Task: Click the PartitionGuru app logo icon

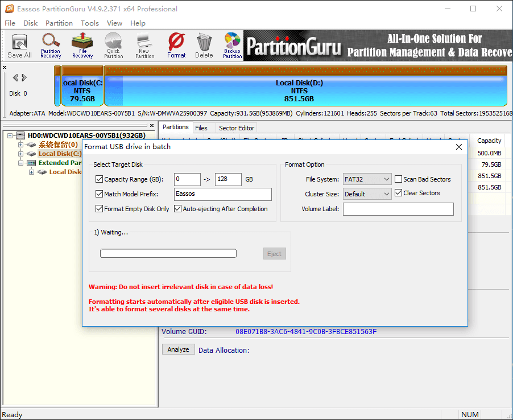Action: 10,9
